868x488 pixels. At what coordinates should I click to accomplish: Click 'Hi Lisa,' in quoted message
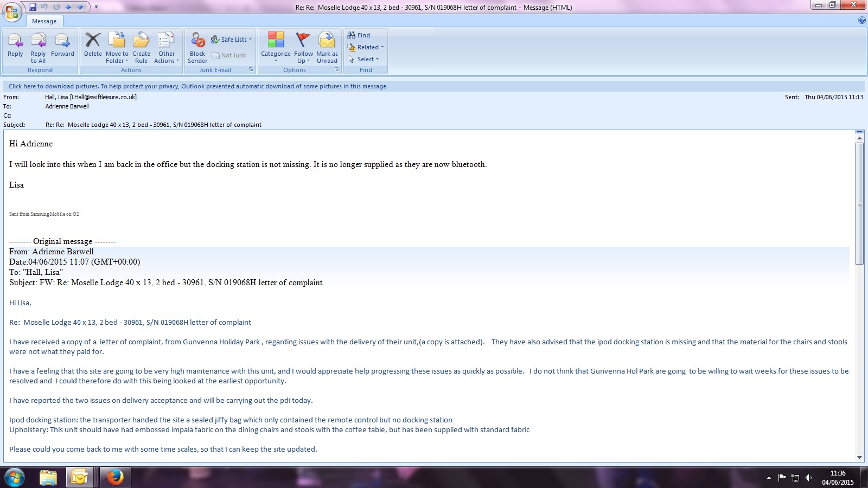(x=20, y=303)
